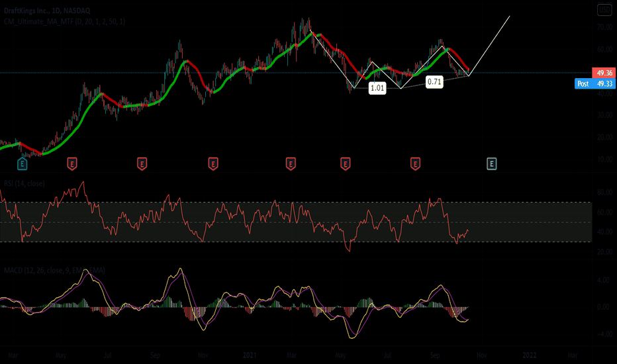Click the 20.00 RSI axis label
The image size is (617, 364).
tap(605, 252)
